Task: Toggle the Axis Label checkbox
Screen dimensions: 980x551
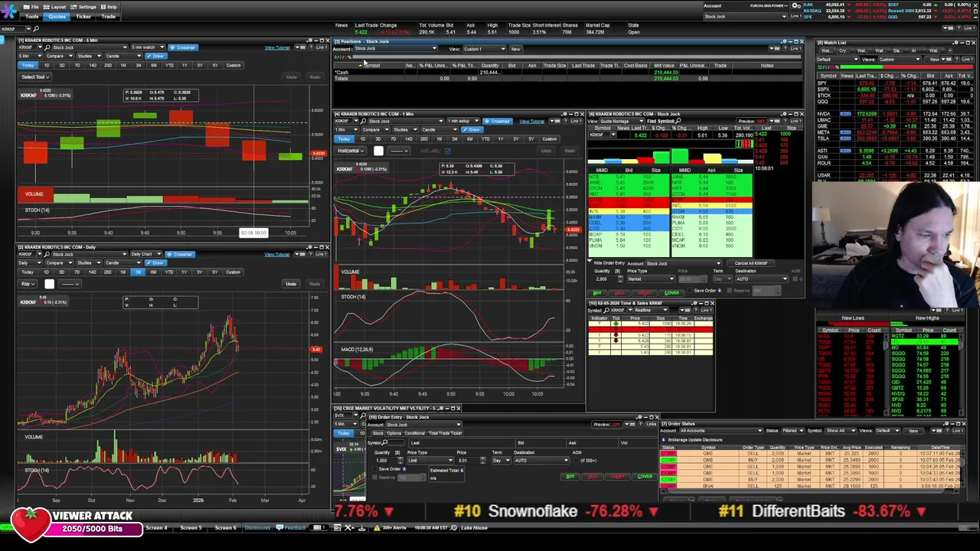Action: [x=448, y=151]
